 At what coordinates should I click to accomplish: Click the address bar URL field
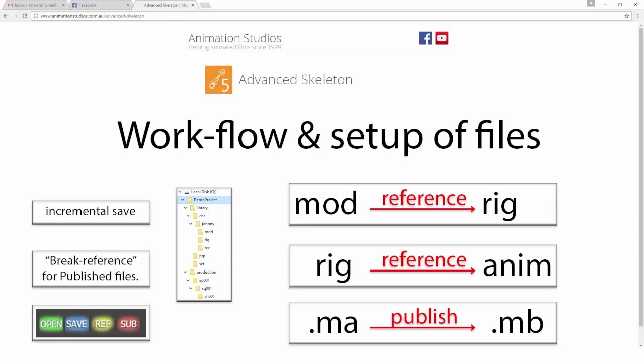pos(332,16)
